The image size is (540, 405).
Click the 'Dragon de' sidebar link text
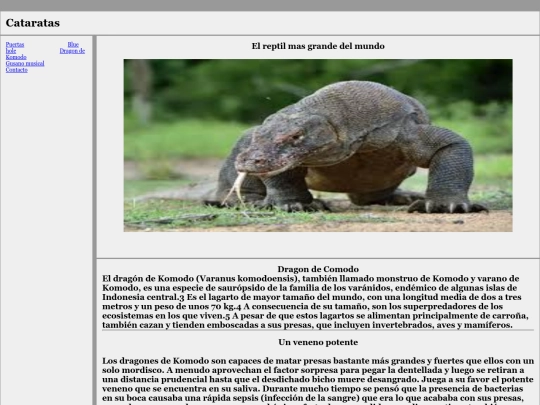click(72, 51)
